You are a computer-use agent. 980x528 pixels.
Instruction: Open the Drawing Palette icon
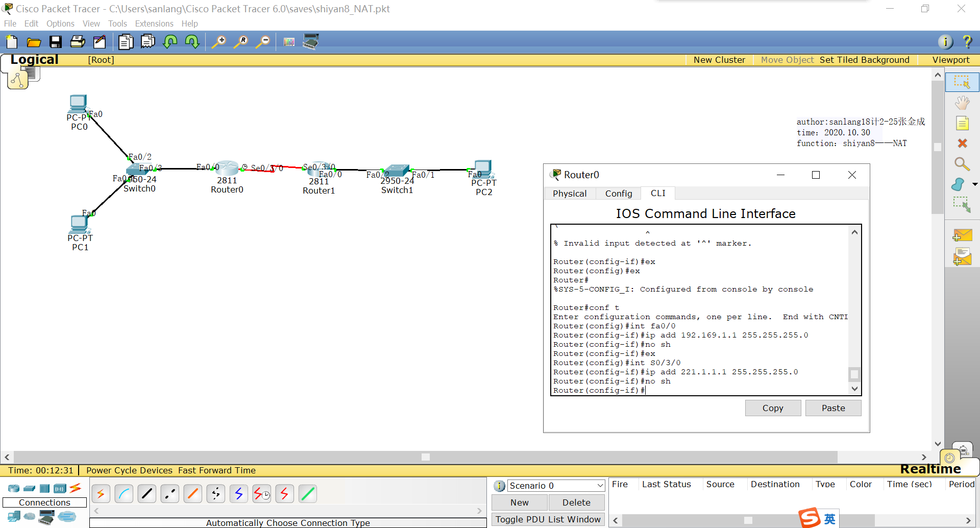(289, 42)
